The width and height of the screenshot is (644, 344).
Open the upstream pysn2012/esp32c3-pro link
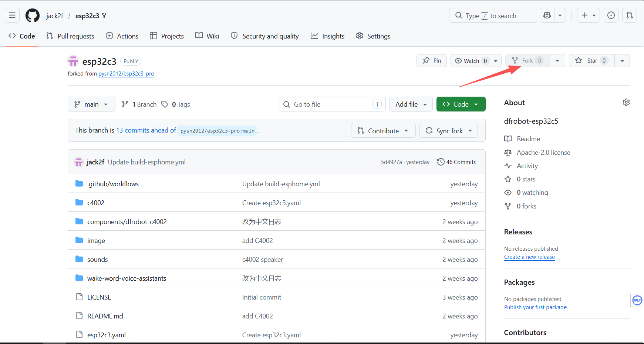[x=126, y=74]
